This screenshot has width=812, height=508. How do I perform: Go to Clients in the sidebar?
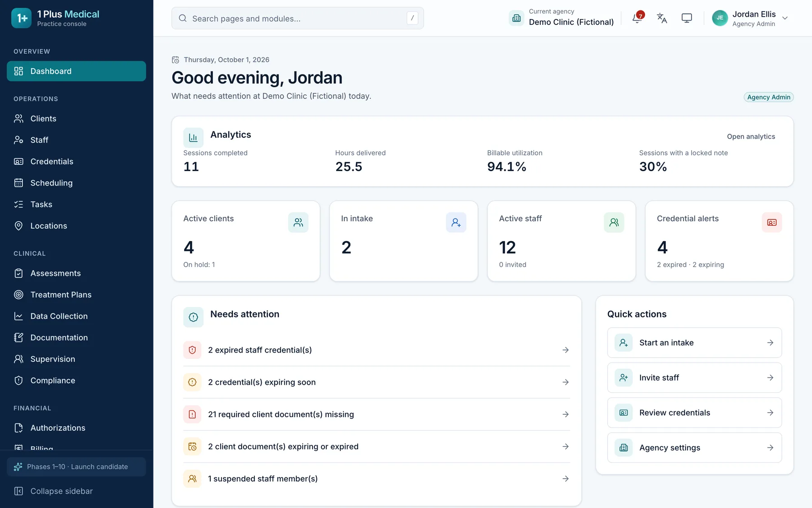pyautogui.click(x=77, y=118)
